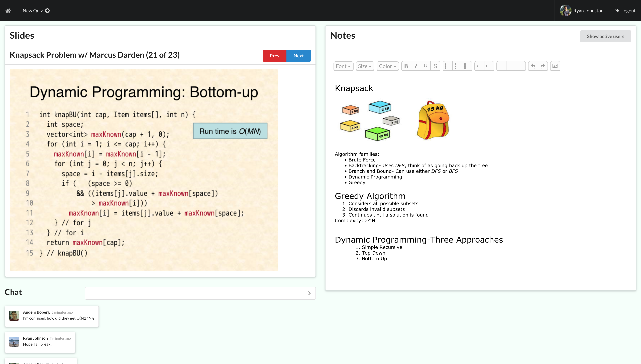Go to the home page icon

8,11
